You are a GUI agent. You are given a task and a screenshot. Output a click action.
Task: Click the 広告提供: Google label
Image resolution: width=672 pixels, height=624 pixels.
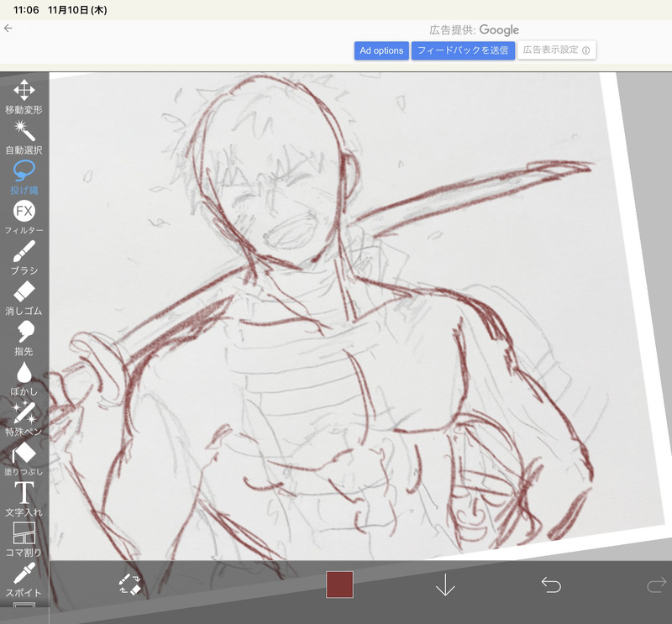(474, 29)
